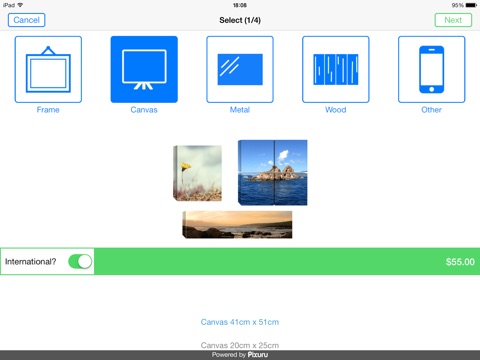
Task: Select the yellow flower canvas preview
Action: coord(197,173)
